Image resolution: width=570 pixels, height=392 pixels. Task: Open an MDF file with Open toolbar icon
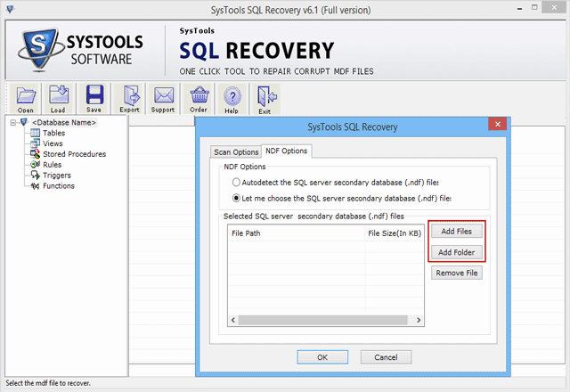26,99
